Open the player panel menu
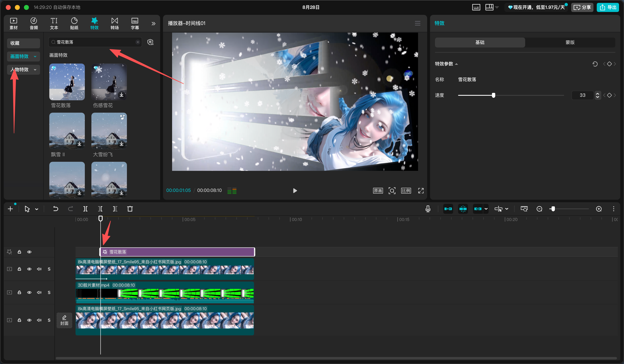The image size is (624, 364). pos(417,23)
